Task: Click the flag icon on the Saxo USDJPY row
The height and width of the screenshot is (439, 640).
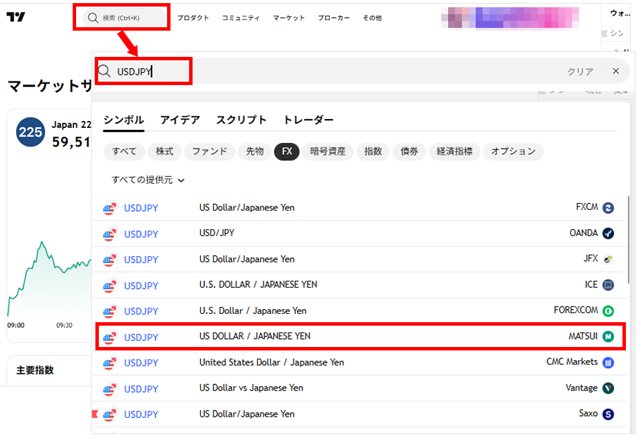Action: (x=109, y=415)
